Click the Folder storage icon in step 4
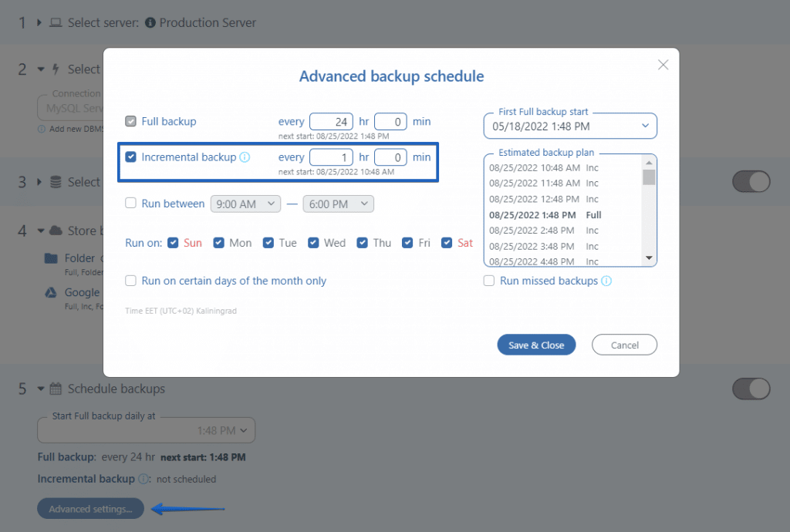790x532 pixels. [x=49, y=258]
